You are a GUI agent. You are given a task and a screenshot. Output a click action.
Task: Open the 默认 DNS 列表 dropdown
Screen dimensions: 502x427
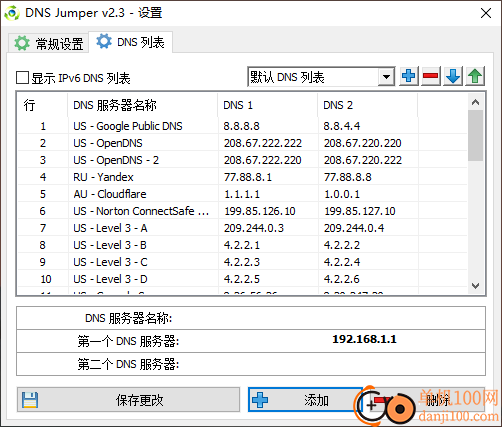386,77
